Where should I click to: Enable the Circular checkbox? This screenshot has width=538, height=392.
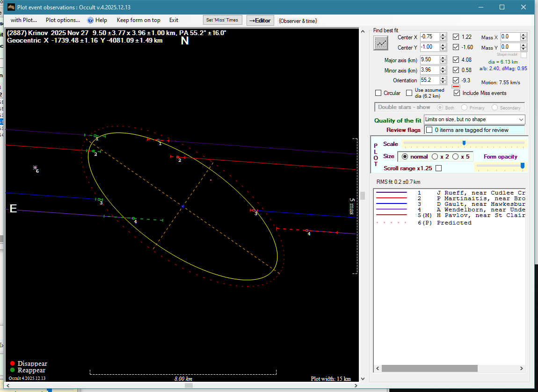pyautogui.click(x=378, y=93)
